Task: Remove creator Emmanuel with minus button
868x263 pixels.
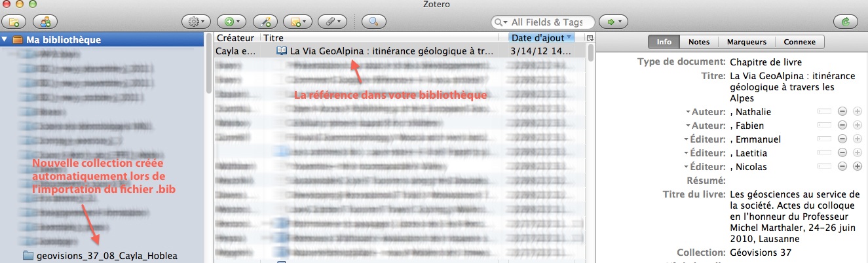Action: pos(843,139)
